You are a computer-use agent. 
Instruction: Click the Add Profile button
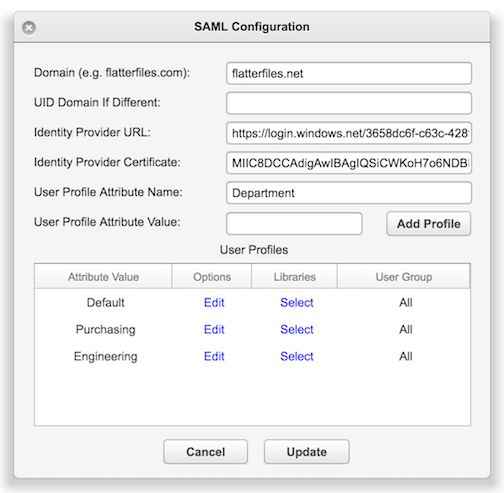(429, 224)
